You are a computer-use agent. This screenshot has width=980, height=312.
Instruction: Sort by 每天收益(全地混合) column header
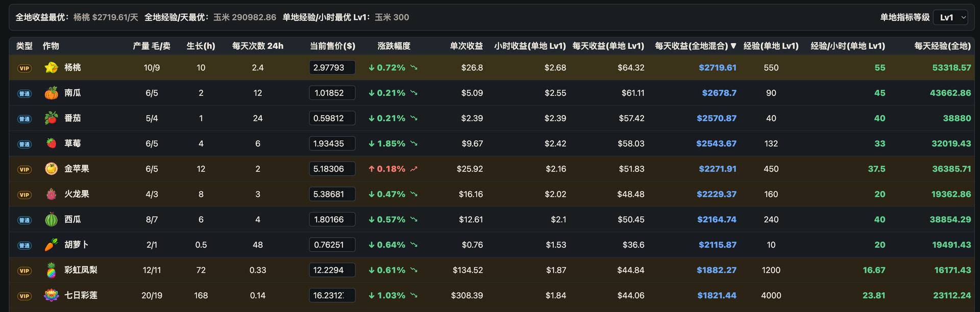695,46
